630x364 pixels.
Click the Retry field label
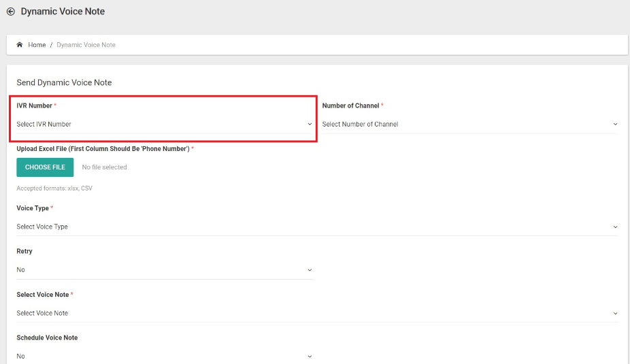[x=24, y=251]
